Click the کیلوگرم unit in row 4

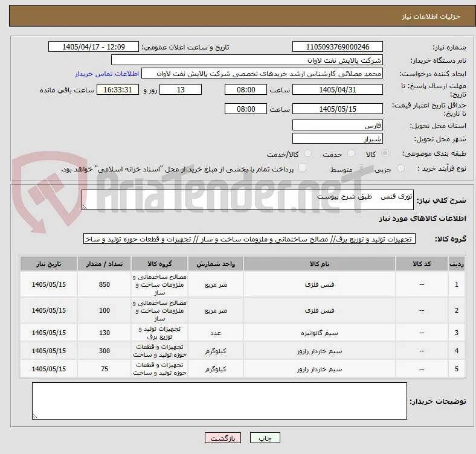(216, 351)
